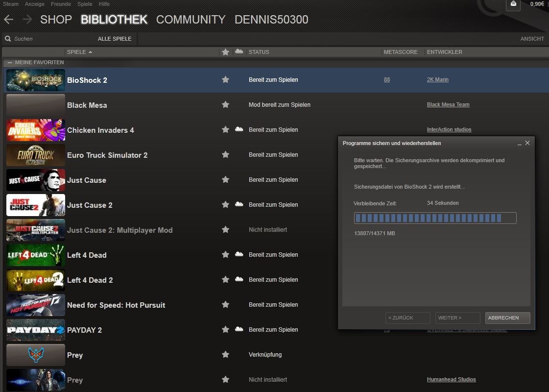Open the ANSICHT view dropdown
This screenshot has width=549, height=392.
pos(532,39)
